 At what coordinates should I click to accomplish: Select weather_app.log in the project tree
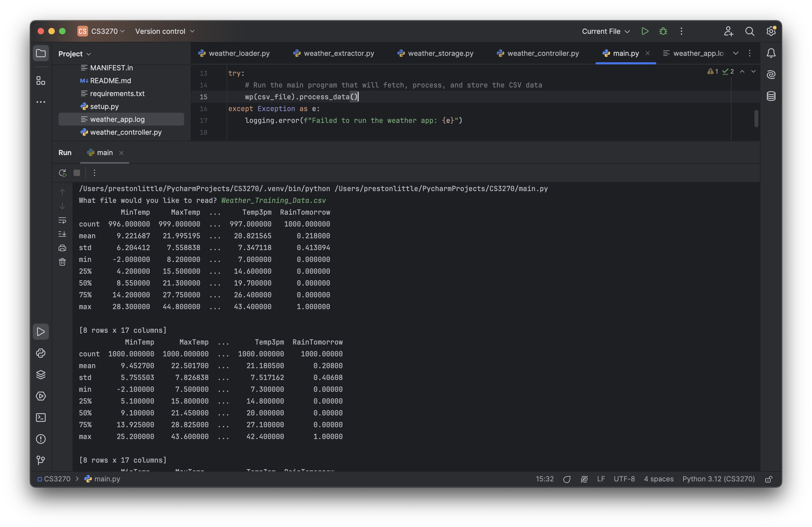pyautogui.click(x=117, y=119)
